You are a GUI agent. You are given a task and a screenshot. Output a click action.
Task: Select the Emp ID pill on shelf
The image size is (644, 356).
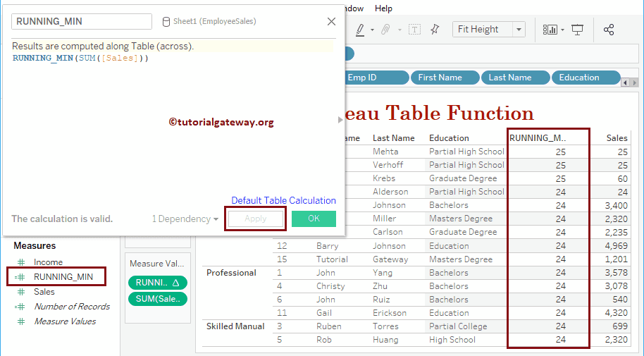pyautogui.click(x=376, y=78)
